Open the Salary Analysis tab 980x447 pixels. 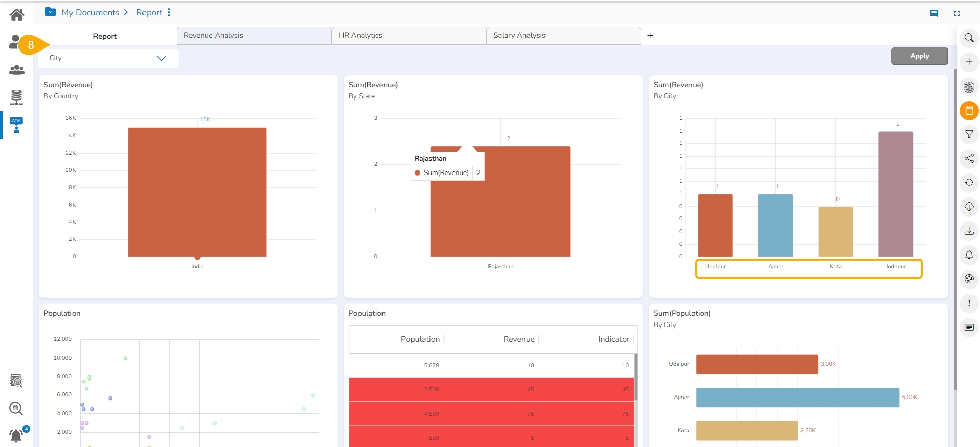[x=563, y=36]
